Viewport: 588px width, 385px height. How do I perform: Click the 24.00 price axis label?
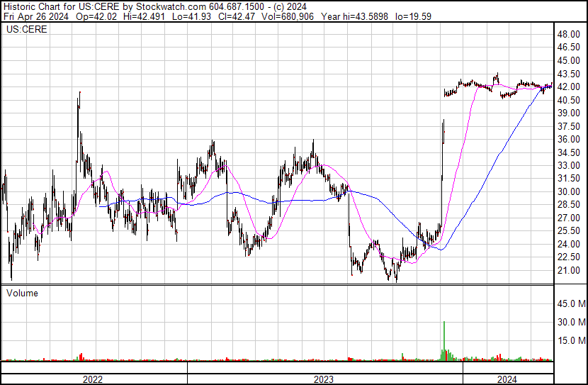(568, 244)
